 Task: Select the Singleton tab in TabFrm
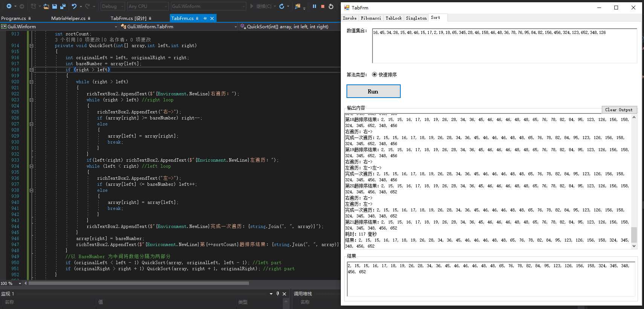point(416,18)
